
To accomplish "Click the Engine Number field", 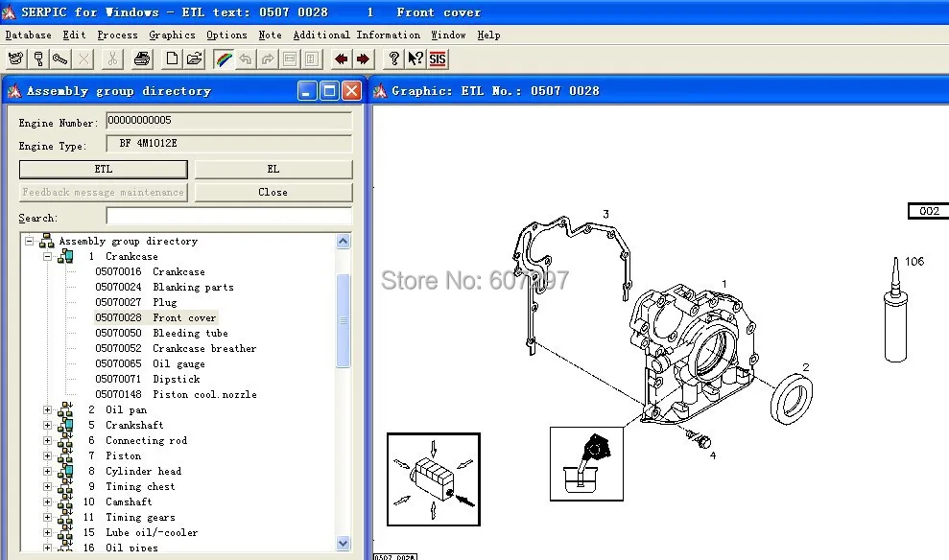I will [x=228, y=121].
